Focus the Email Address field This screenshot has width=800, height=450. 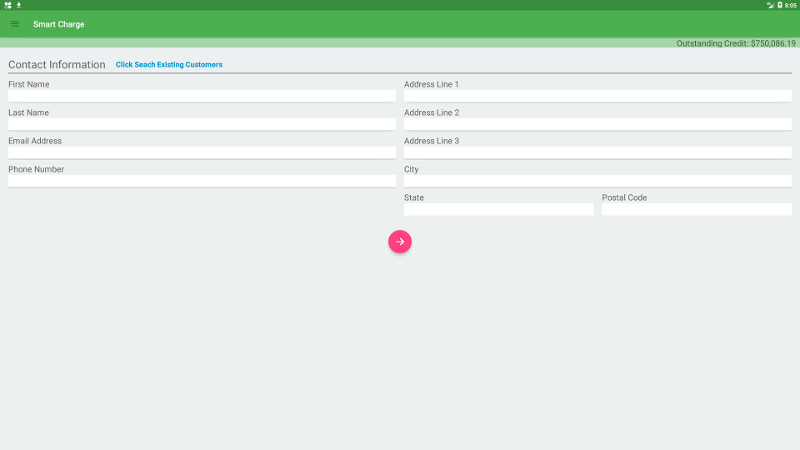pyautogui.click(x=202, y=153)
